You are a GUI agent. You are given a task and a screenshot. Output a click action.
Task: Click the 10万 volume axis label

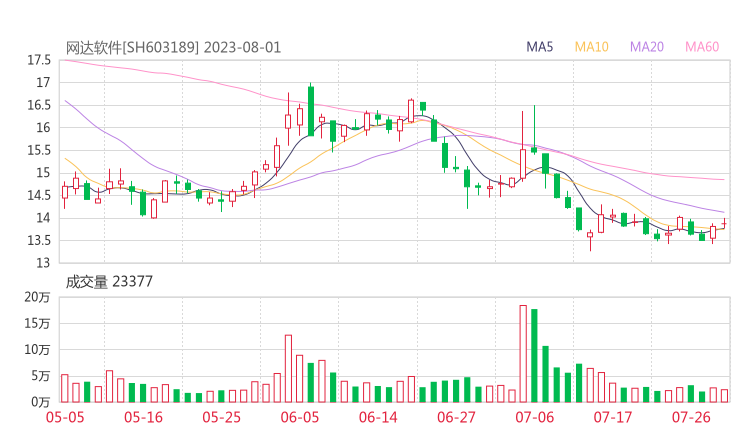[37, 350]
